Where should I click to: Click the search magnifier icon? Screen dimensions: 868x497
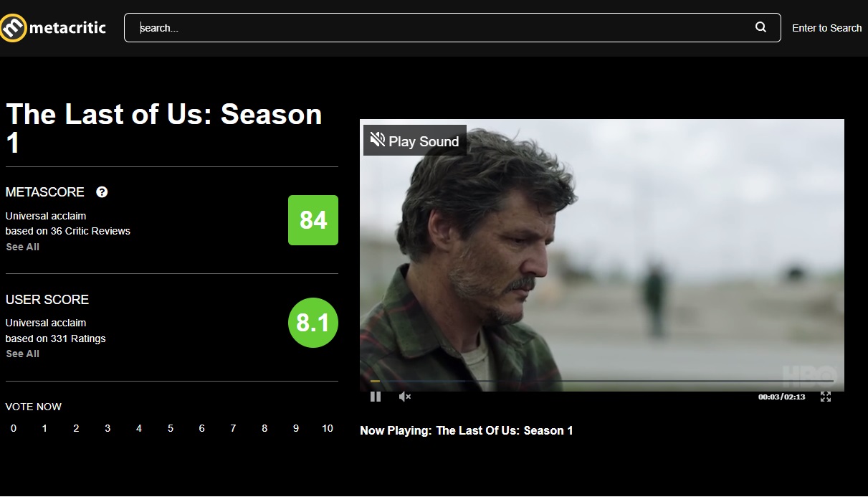[760, 27]
